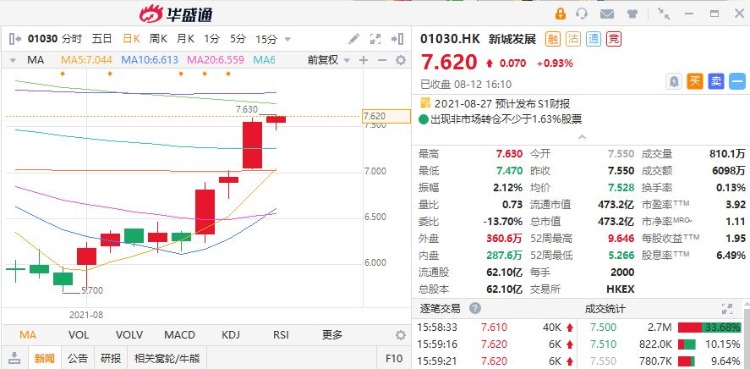Select the MACD indicator tab
Viewport: 750px width, 369px height.
[x=180, y=335]
